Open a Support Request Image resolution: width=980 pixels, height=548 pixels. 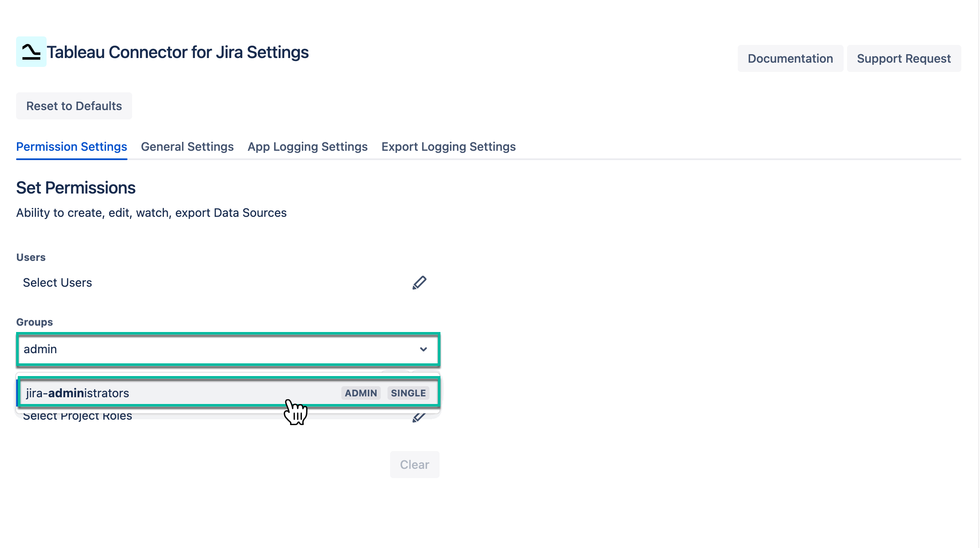click(x=904, y=58)
